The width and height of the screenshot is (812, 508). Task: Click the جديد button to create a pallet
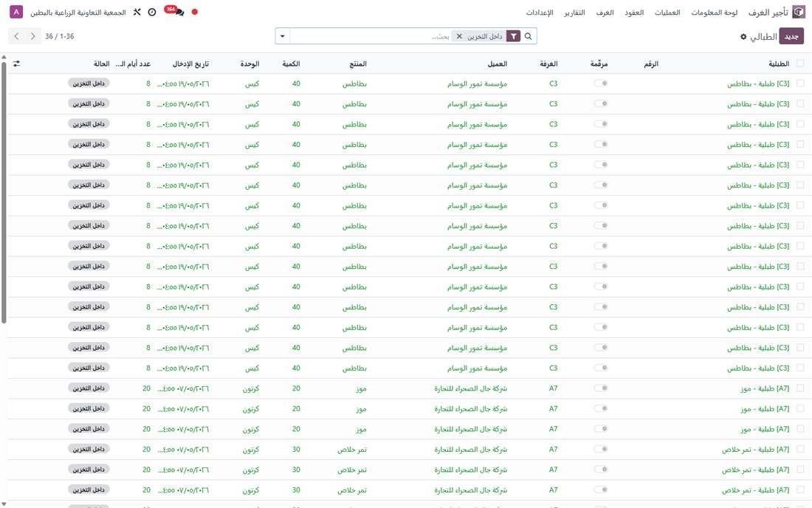coord(791,36)
